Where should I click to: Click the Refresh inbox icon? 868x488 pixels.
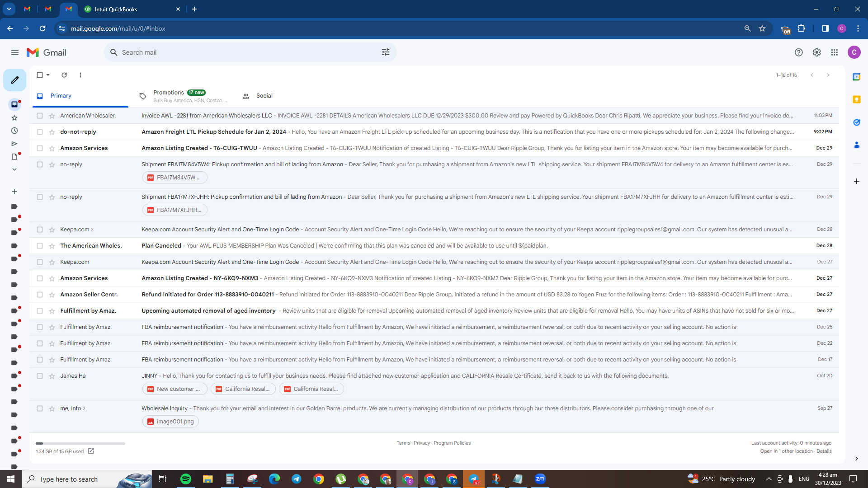click(64, 75)
